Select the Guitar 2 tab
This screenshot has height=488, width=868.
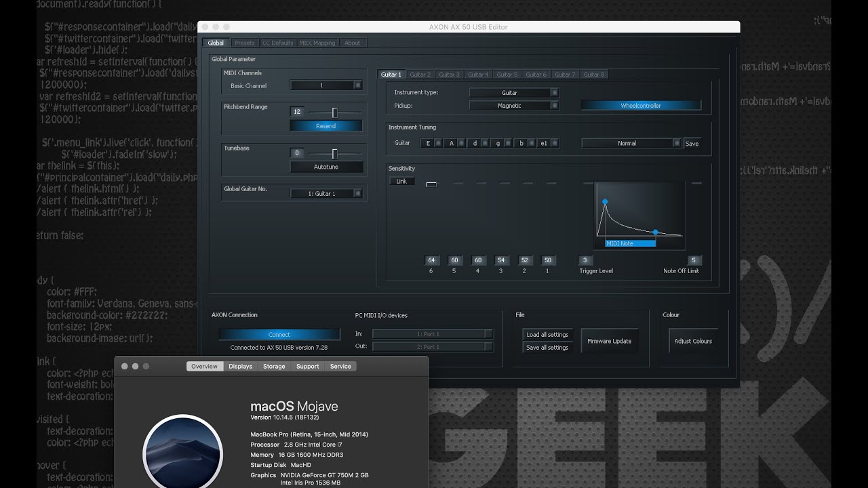point(420,75)
